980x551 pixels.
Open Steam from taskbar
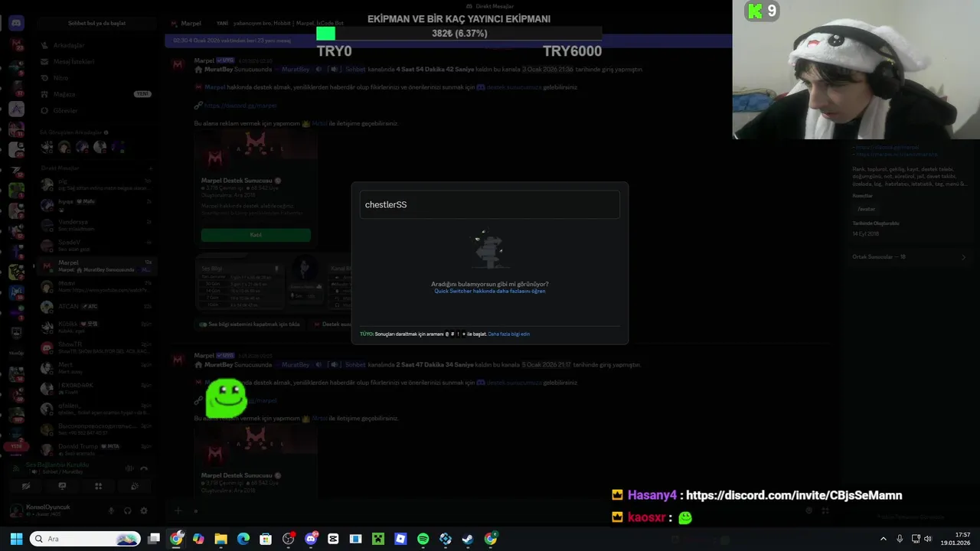(468, 539)
